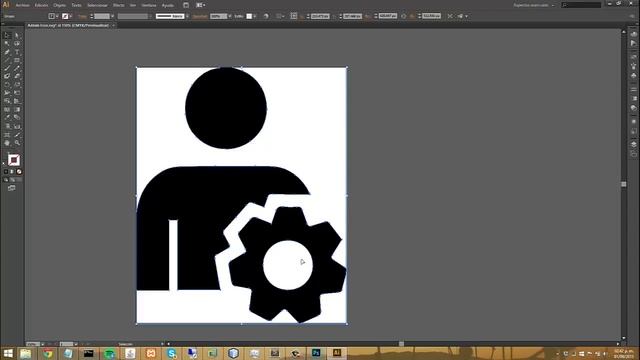Screen dimensions: 640x360
Task: Open Arrange Documents dropdown
Action: (201, 5)
